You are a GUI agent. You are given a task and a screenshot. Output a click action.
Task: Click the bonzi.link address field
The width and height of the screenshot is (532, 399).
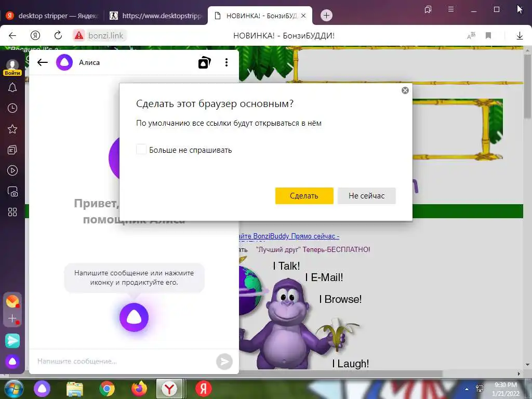coord(106,35)
